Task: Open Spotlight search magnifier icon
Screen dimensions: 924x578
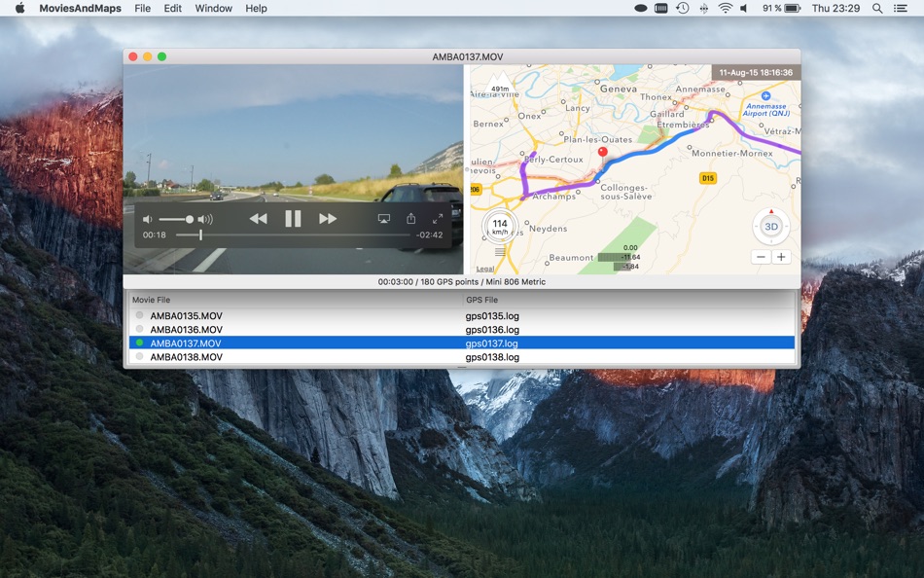Action: pos(877,8)
